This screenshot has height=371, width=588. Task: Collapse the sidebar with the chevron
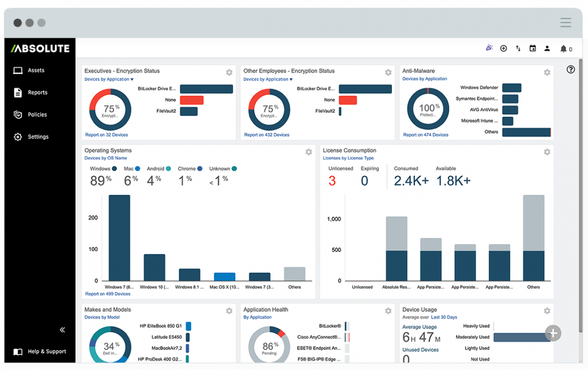(62, 330)
